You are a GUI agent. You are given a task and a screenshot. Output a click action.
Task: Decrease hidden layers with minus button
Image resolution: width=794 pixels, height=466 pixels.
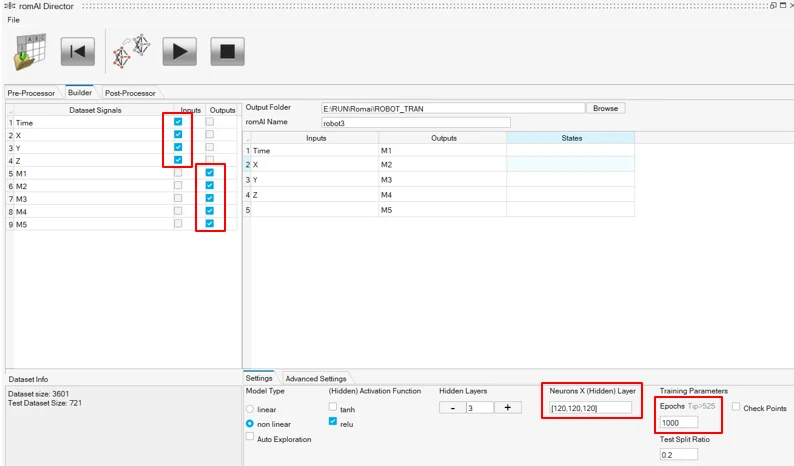tap(451, 407)
